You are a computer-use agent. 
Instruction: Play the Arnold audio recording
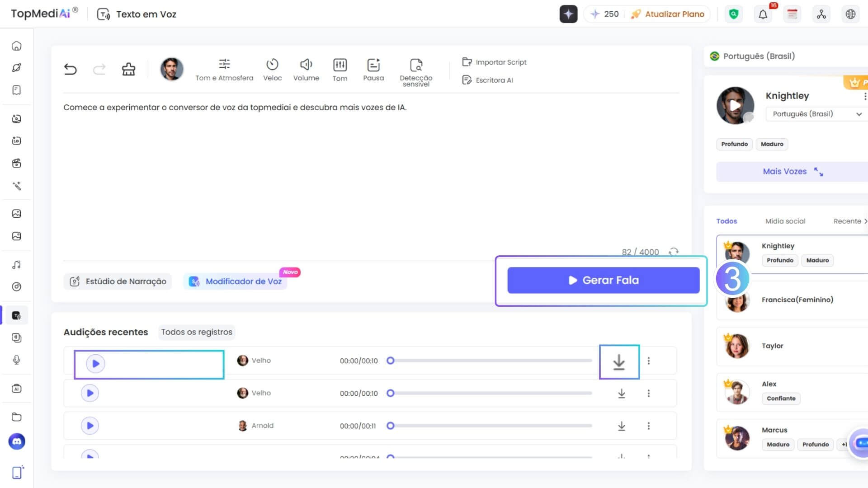click(x=90, y=426)
